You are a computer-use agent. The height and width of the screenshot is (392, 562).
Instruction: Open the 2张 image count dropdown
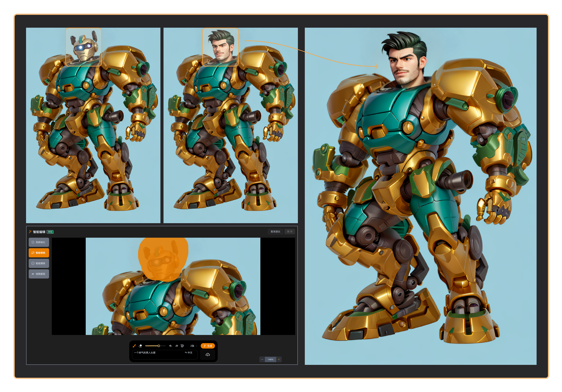(x=194, y=346)
